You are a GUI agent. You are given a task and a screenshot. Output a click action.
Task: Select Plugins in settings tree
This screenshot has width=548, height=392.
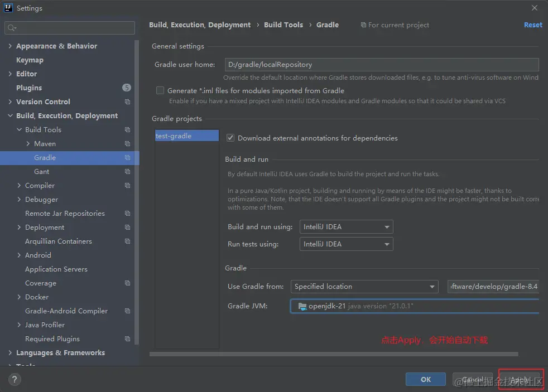29,88
